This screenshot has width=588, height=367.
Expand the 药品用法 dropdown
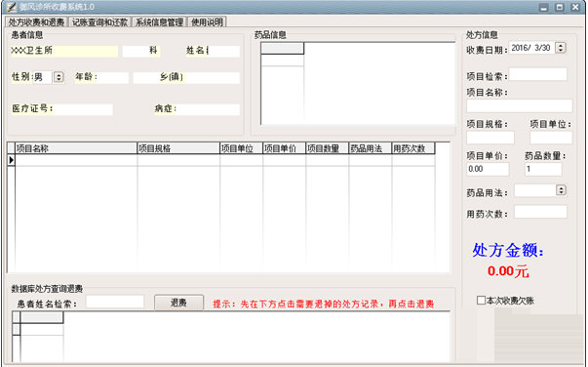[x=561, y=190]
